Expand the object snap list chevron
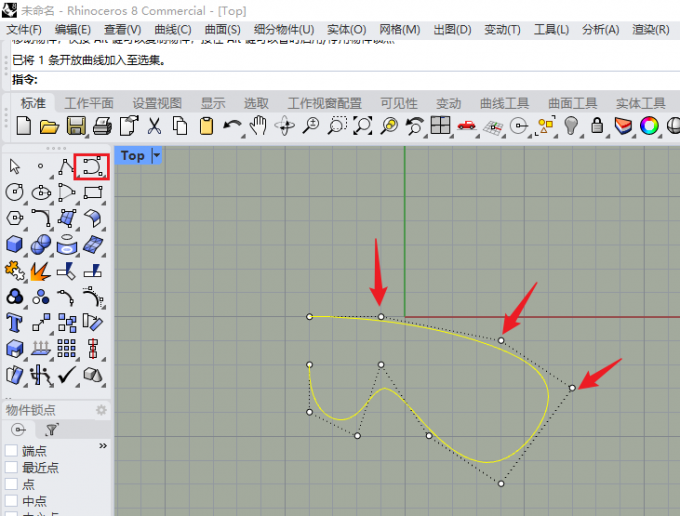680x516 pixels. tap(103, 446)
